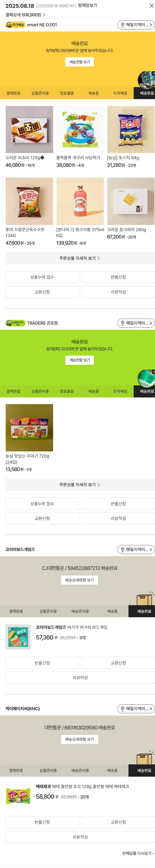Open the 버거가 버거워 board game thumbnail
The height and width of the screenshot is (868, 155).
pos(18,637)
